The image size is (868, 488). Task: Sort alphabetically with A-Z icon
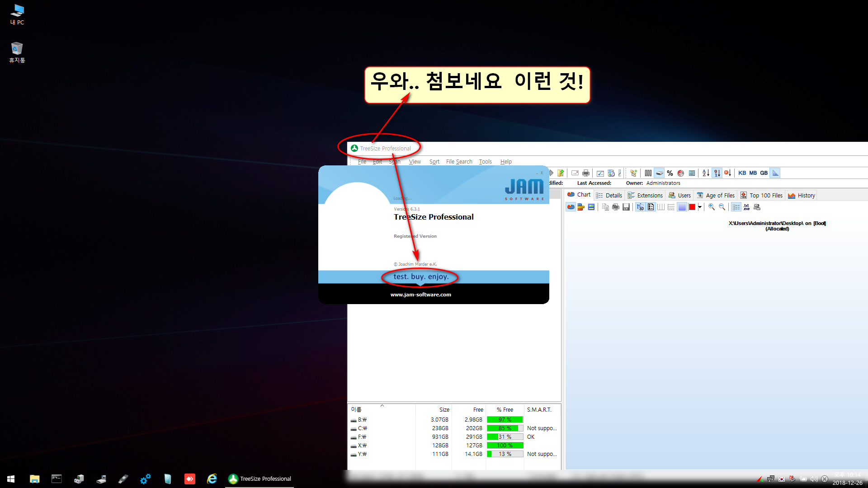coord(706,173)
